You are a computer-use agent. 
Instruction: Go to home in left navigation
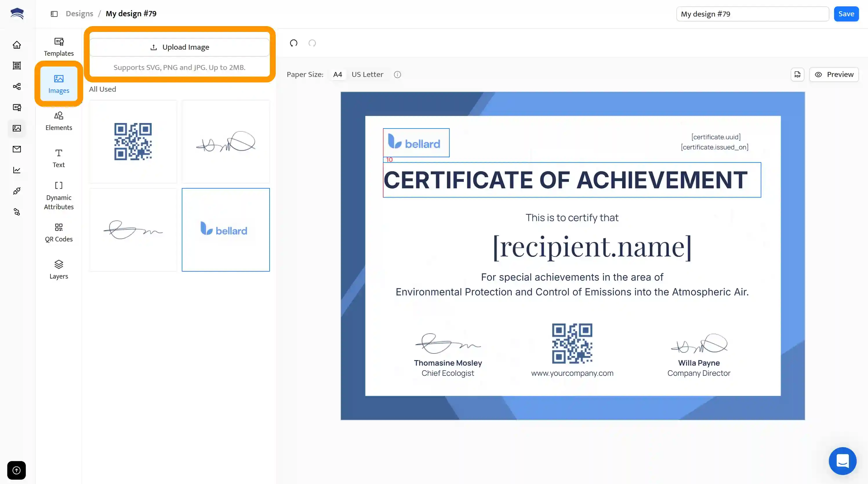pyautogui.click(x=17, y=45)
